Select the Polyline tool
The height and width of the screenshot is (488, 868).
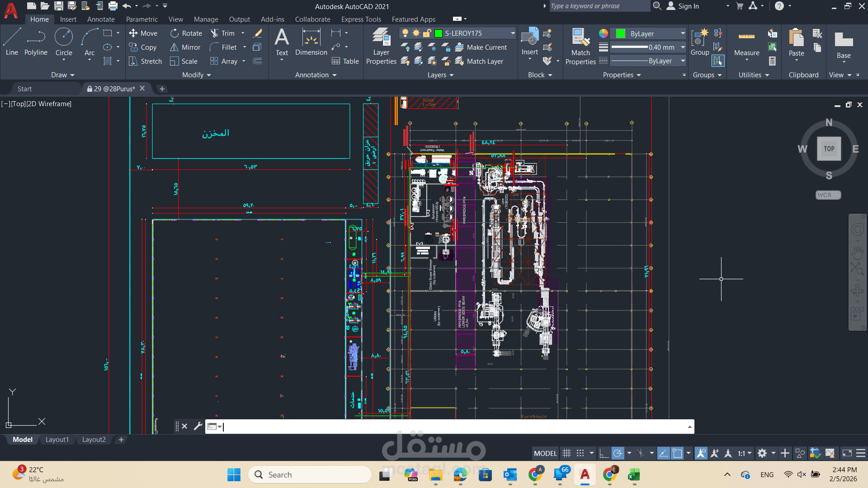tap(36, 42)
